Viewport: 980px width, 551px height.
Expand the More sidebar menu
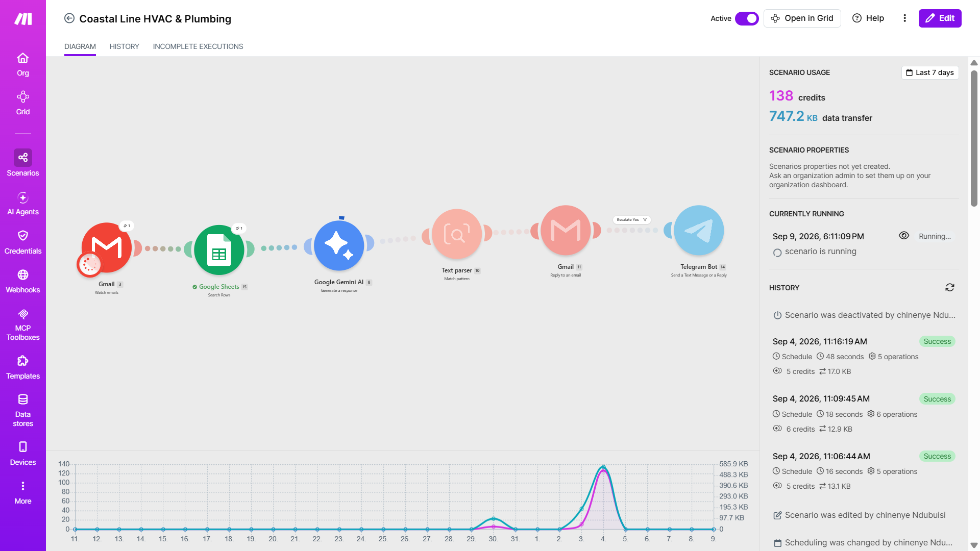click(22, 493)
